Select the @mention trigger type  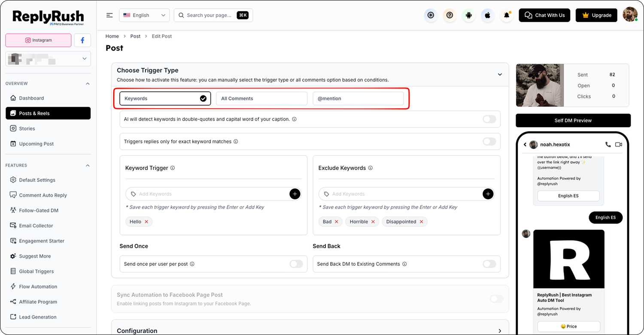tap(358, 98)
